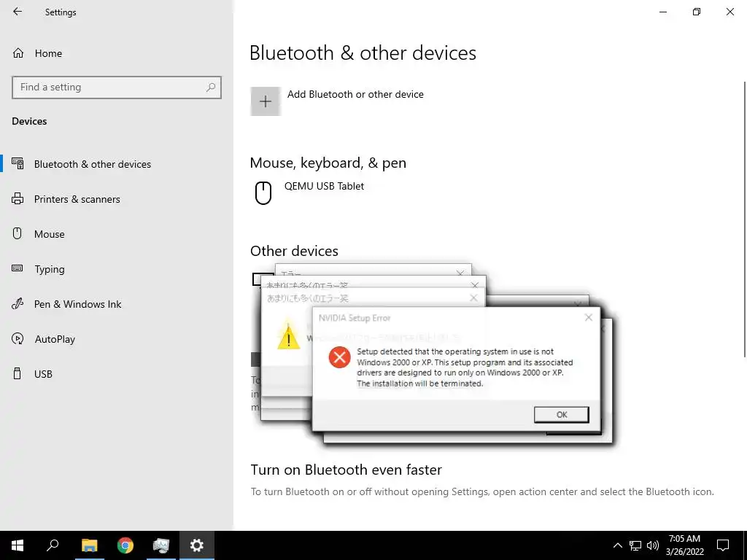
Task: Minimize the Settings window
Action: [662, 12]
